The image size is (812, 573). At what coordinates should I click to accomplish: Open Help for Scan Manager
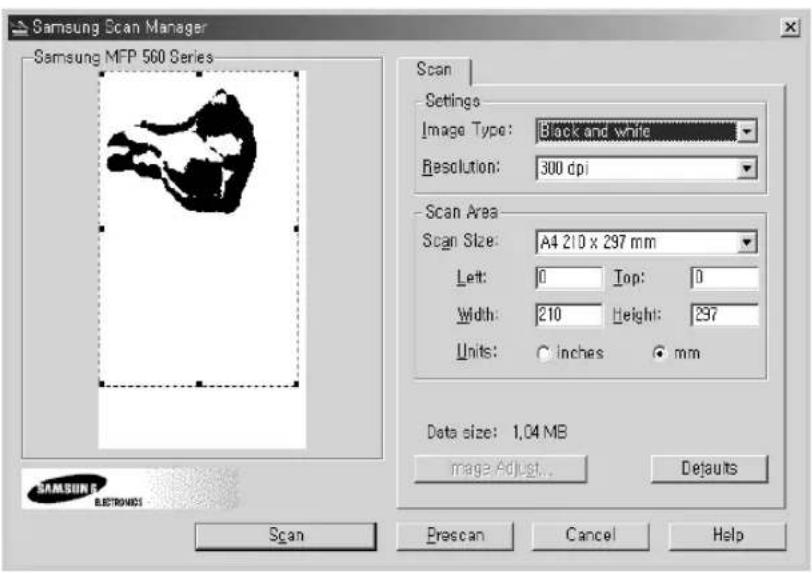click(x=728, y=536)
